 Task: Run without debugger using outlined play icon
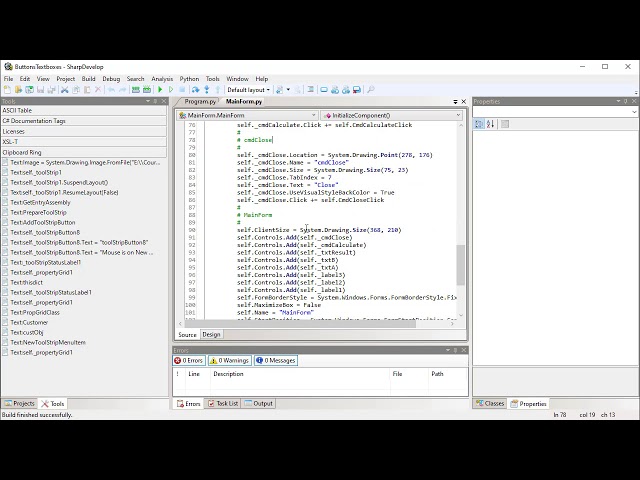(171, 90)
